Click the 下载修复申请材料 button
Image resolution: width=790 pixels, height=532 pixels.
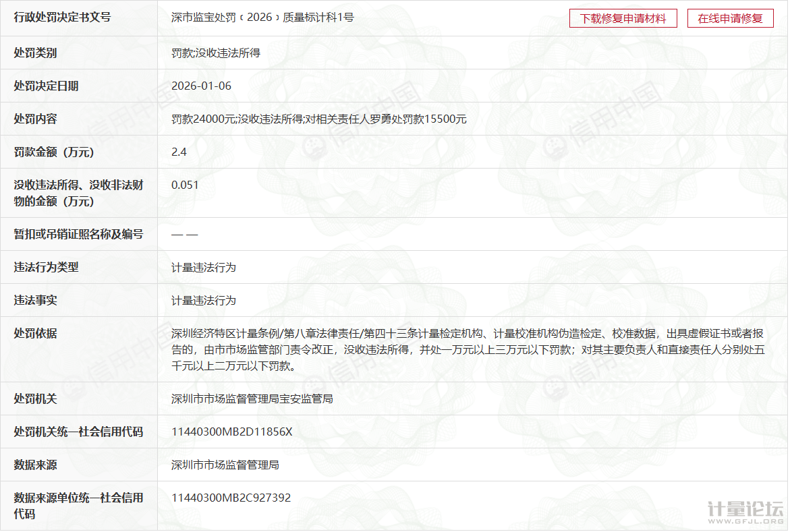click(x=623, y=18)
